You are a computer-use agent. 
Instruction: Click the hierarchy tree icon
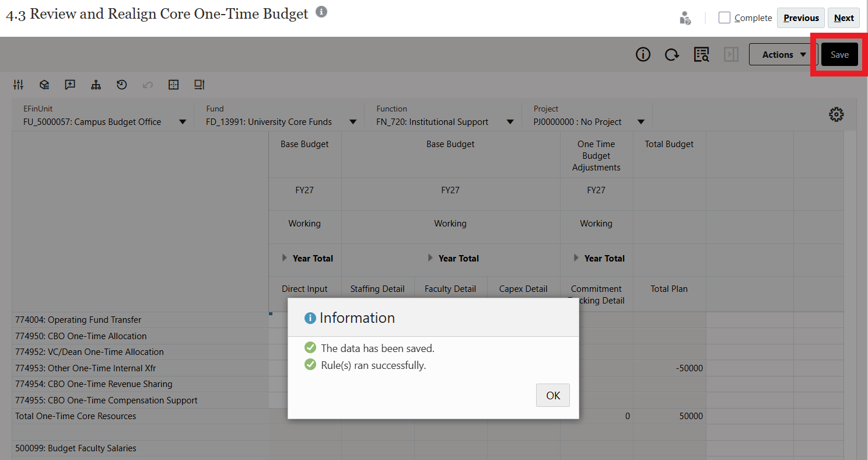coord(96,85)
